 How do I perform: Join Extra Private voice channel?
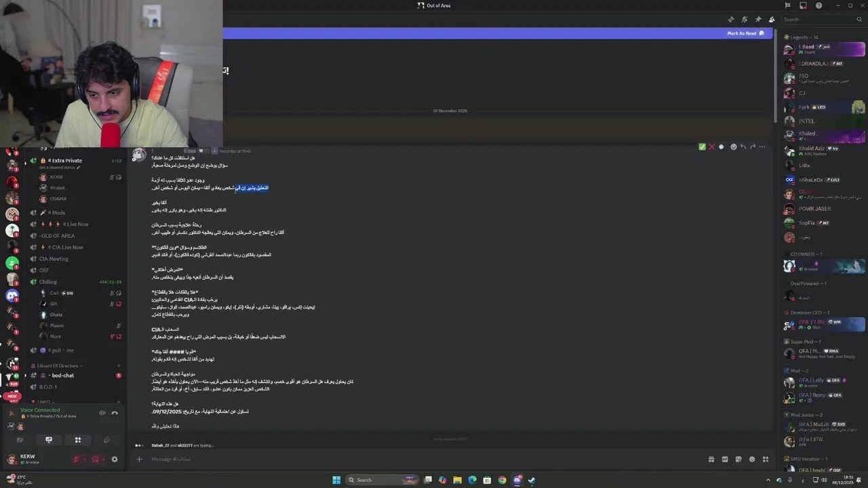(75, 161)
